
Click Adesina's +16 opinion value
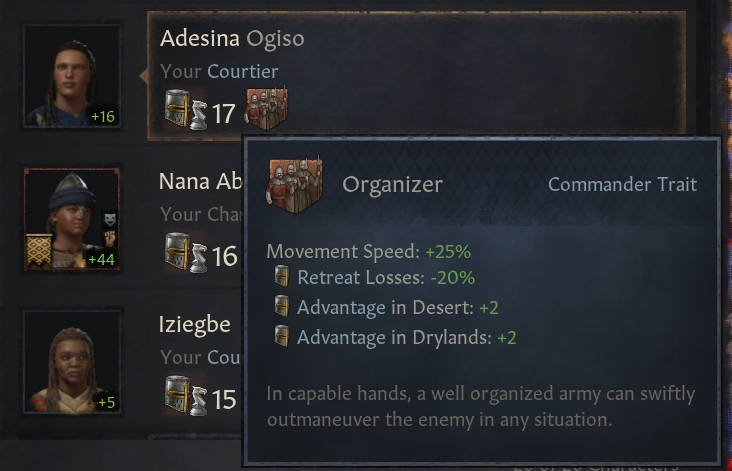[x=103, y=116]
